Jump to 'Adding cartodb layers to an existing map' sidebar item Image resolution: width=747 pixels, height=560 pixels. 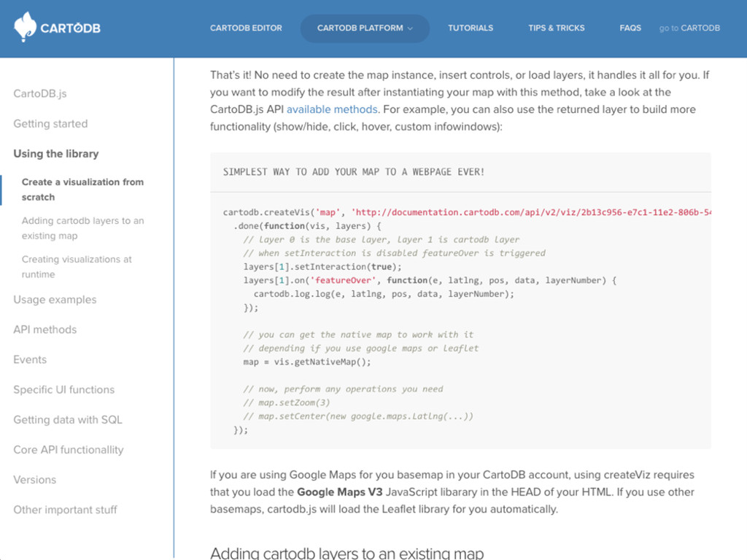point(83,228)
